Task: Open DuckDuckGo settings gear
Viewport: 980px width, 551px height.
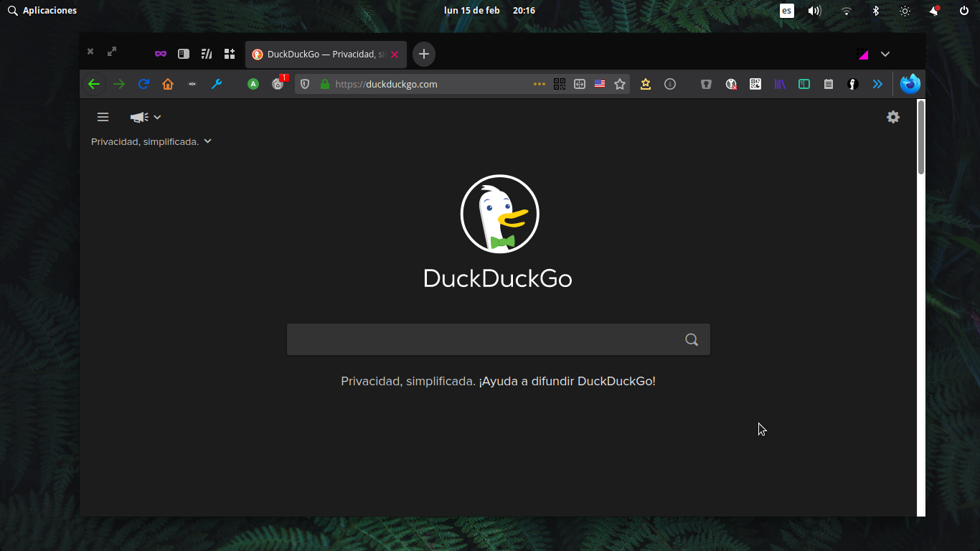Action: tap(893, 117)
